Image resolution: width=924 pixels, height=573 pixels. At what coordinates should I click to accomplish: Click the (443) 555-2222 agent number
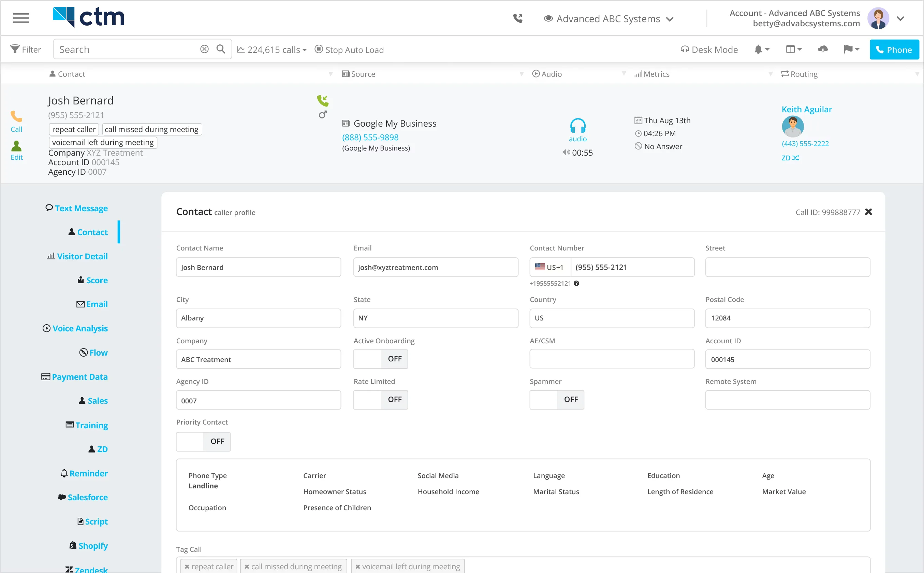pos(805,144)
